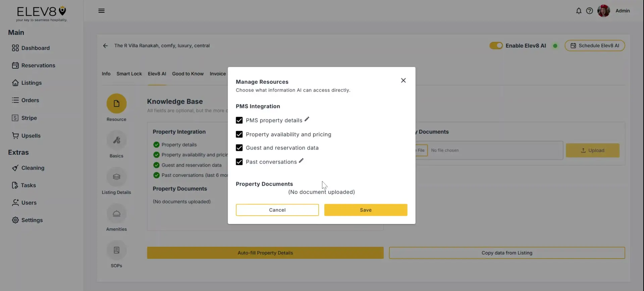Open Stripe in the sidebar
Screen dimensions: 644x291
24,118
